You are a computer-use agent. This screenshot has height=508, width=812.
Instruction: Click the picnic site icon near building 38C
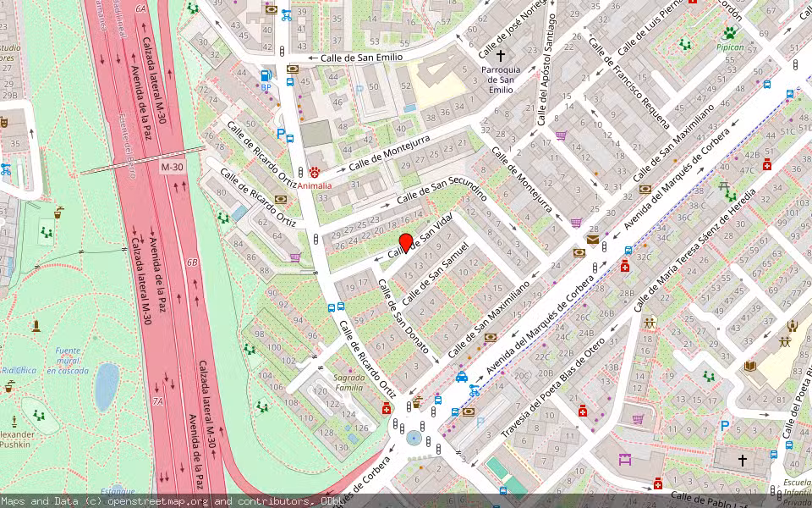(x=725, y=186)
